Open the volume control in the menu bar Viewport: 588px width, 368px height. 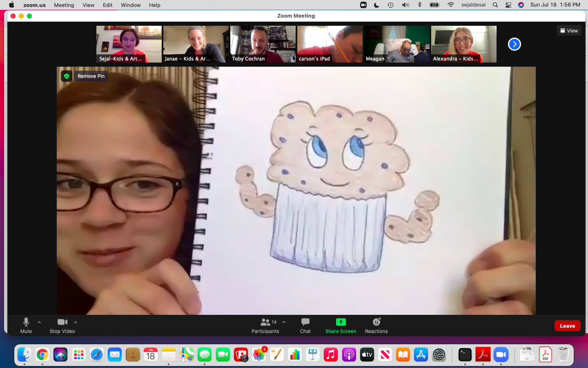click(405, 5)
